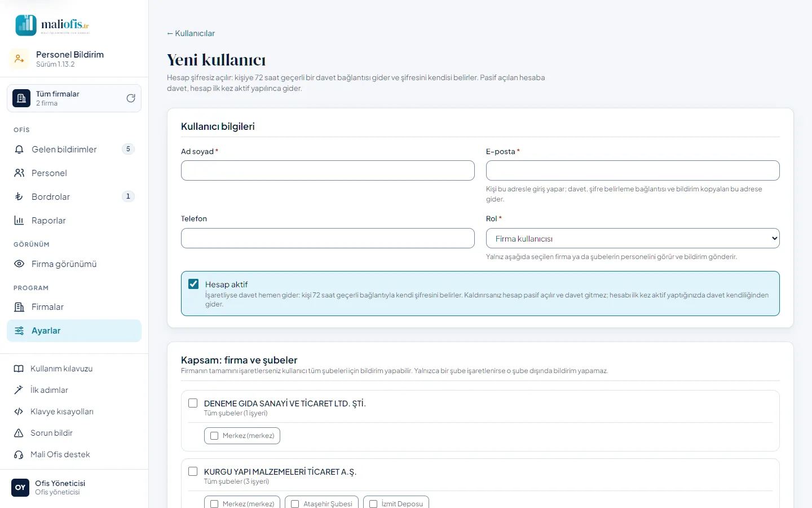Click the eye icon for Firma görünümü
812x508 pixels.
(19, 264)
